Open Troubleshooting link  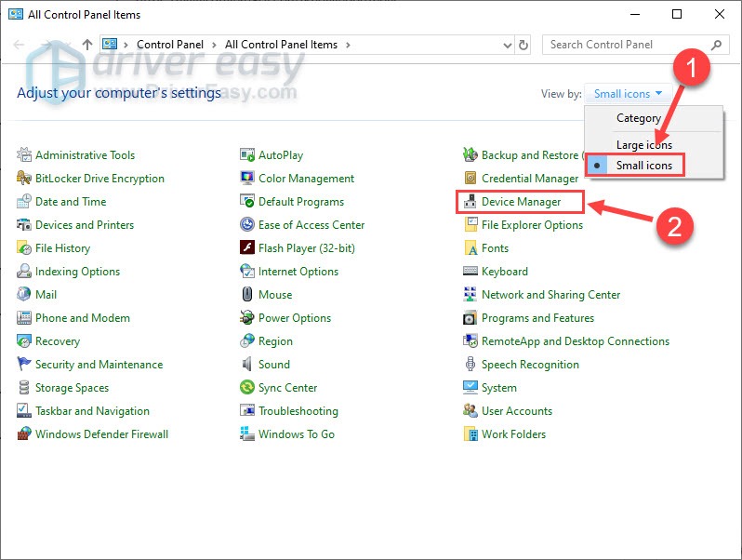pos(298,411)
